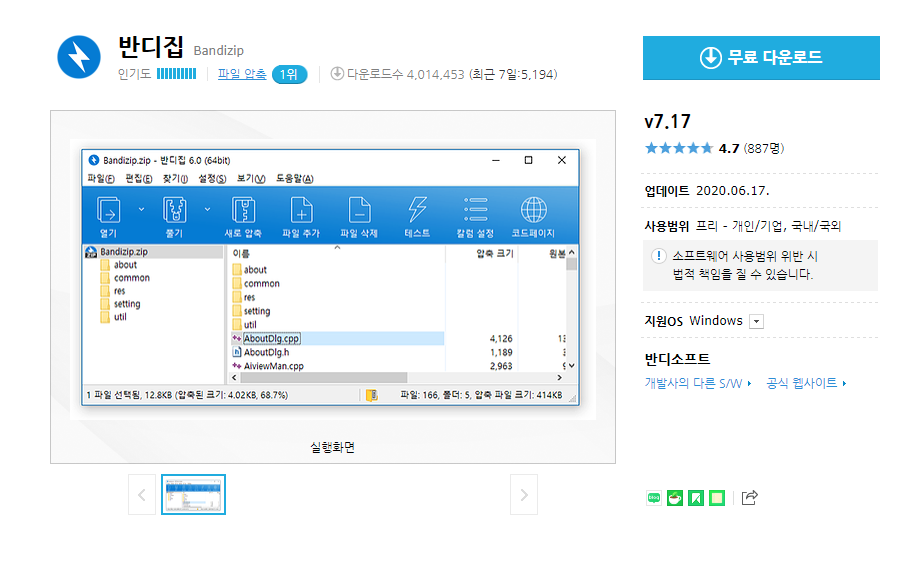Click the five-star rating
This screenshot has height=565, width=908.
pyautogui.click(x=679, y=148)
